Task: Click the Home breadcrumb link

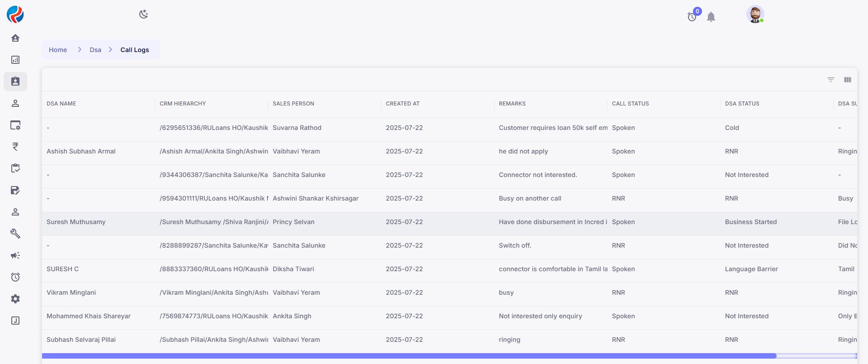Action: pyautogui.click(x=58, y=50)
